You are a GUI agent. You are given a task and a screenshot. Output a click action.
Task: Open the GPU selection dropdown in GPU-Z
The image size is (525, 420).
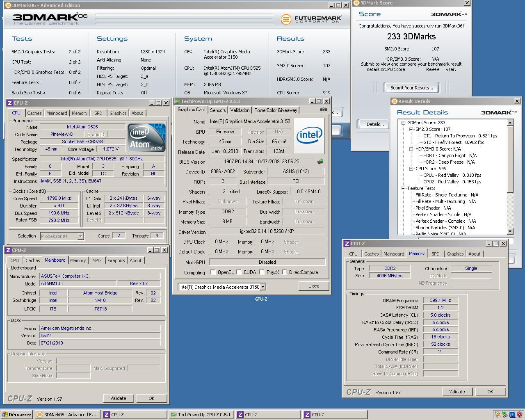click(262, 287)
